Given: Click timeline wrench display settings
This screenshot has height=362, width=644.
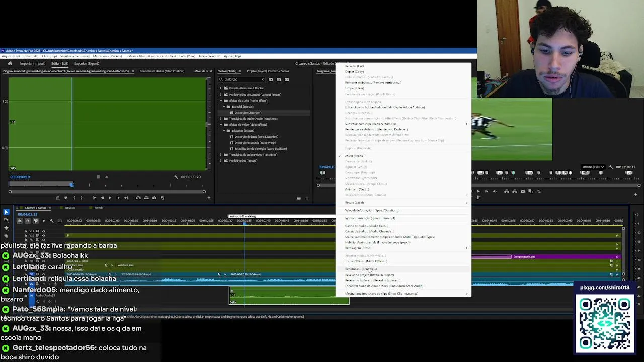Looking at the screenshot, I should [x=51, y=221].
